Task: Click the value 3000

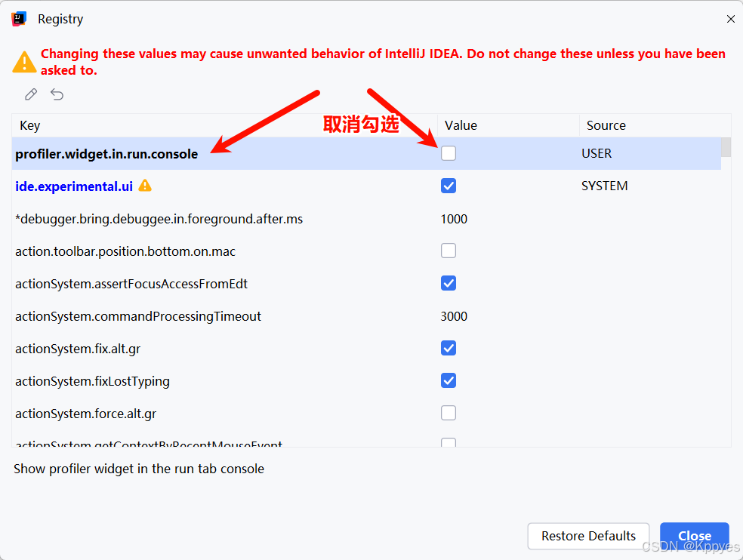Action: pyautogui.click(x=454, y=316)
